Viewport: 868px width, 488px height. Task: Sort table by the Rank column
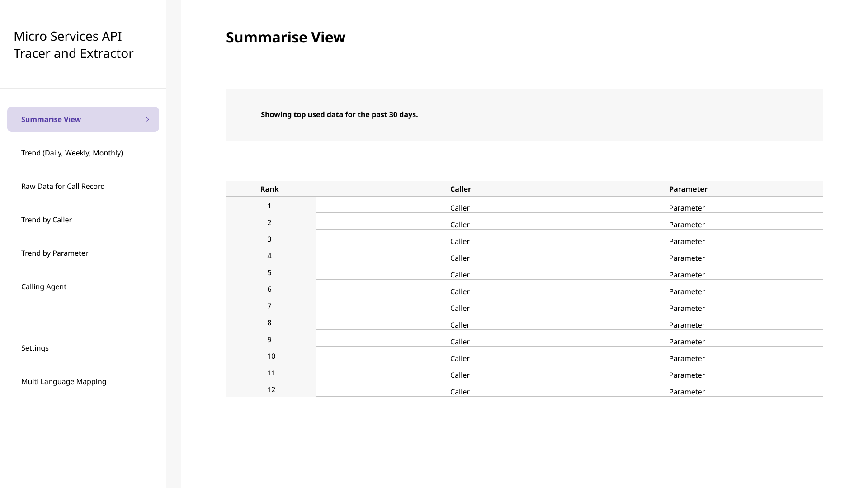point(269,189)
